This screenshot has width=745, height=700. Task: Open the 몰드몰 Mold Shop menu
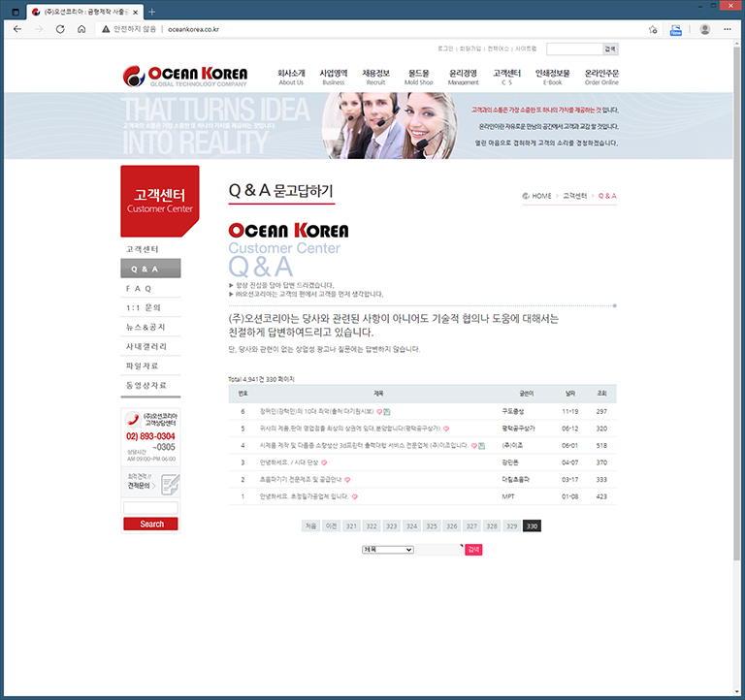point(419,77)
